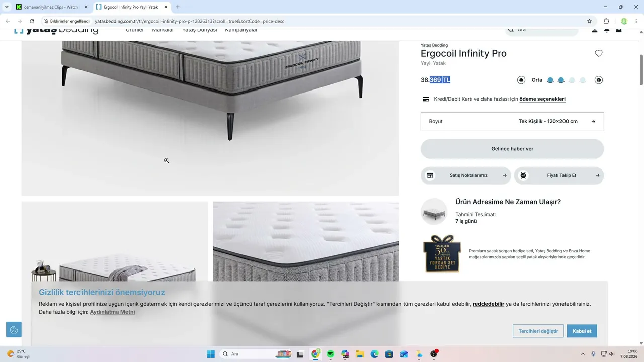Open the Aydınlatma Metni link
The image size is (644, 362).
click(112, 312)
